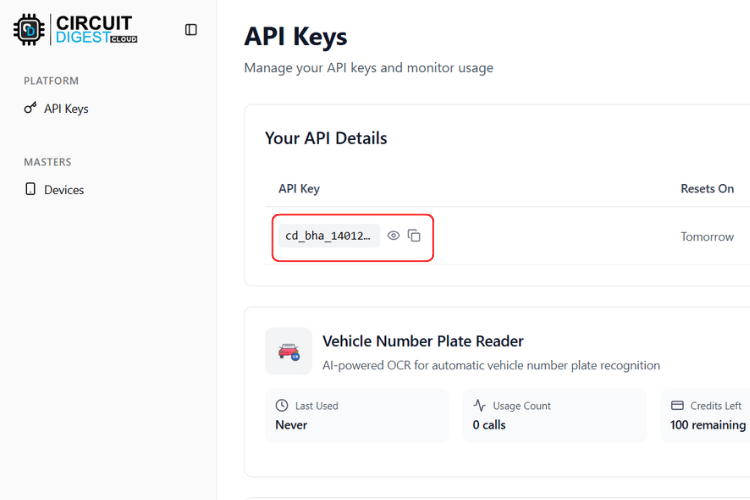Click the 0 calls usage value
750x500 pixels.
pyautogui.click(x=489, y=425)
